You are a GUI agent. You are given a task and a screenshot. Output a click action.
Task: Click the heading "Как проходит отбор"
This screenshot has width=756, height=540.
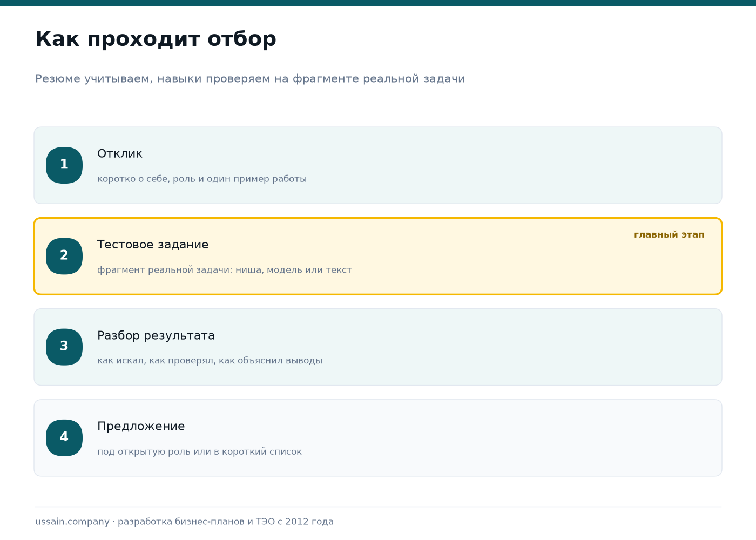[x=156, y=39]
